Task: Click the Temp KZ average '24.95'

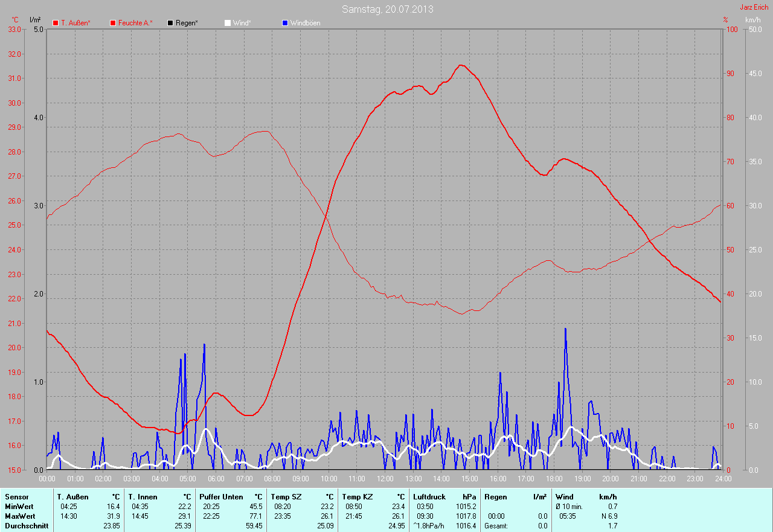Action: point(397,526)
